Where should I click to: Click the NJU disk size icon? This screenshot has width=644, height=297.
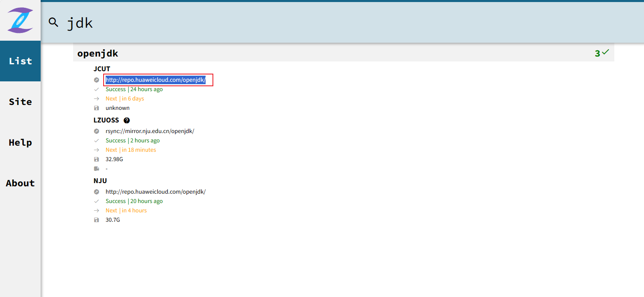click(96, 220)
